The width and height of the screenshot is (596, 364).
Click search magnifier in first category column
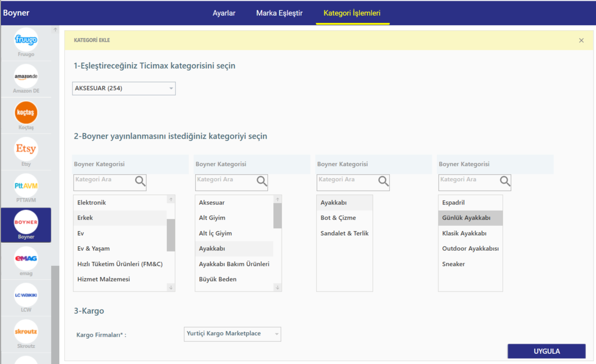click(140, 182)
